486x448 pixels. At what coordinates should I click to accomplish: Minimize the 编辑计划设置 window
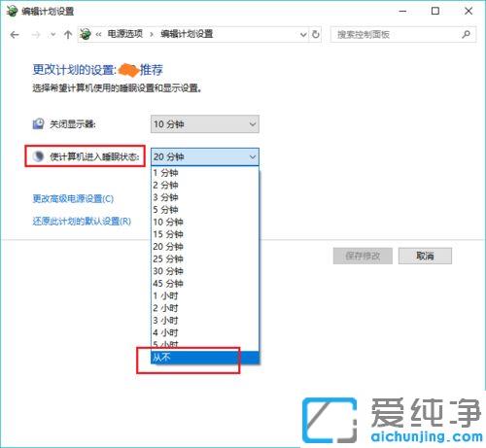coord(402,11)
